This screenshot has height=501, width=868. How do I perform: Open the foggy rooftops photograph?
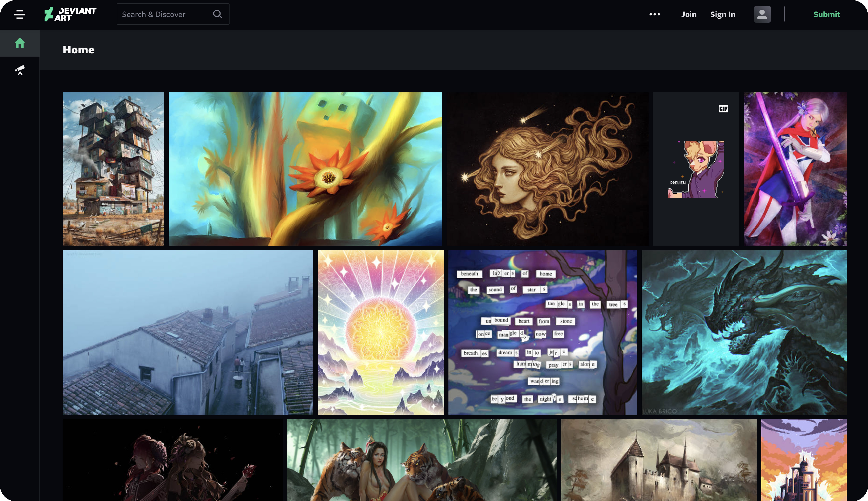click(188, 332)
